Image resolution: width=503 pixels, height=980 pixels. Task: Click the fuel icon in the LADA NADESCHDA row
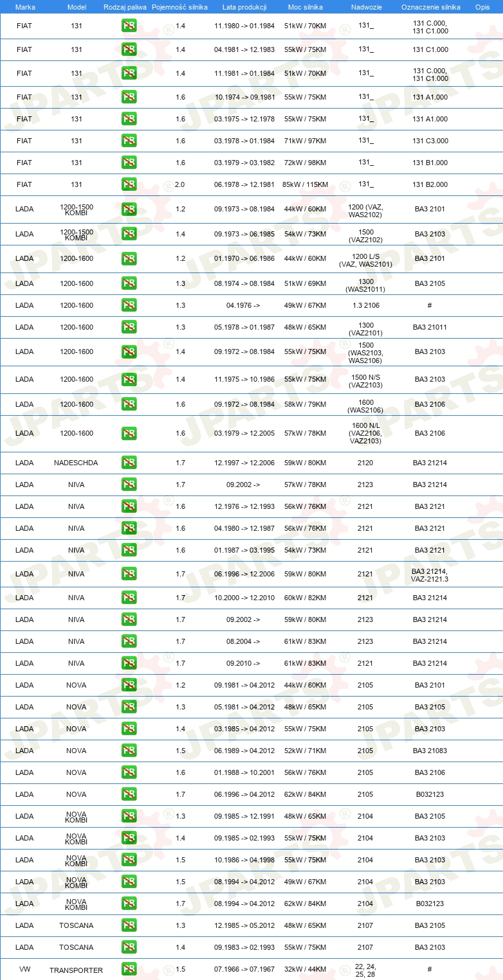[129, 463]
